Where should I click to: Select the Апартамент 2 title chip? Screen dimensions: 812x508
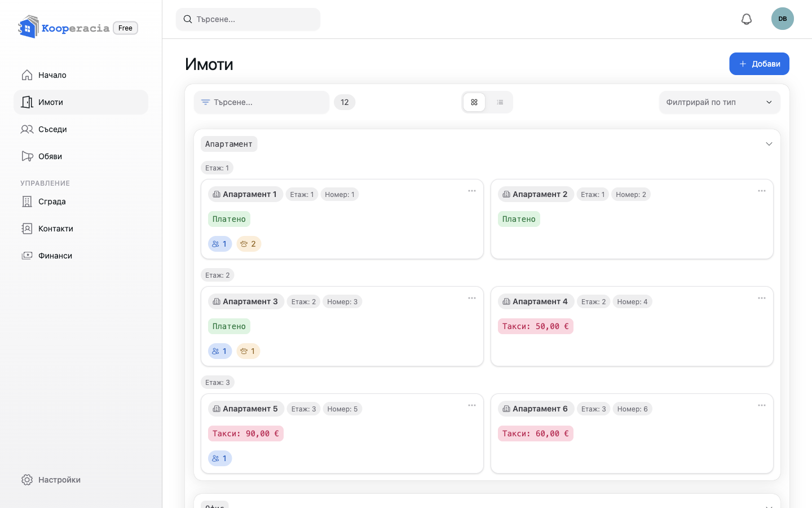click(x=536, y=194)
